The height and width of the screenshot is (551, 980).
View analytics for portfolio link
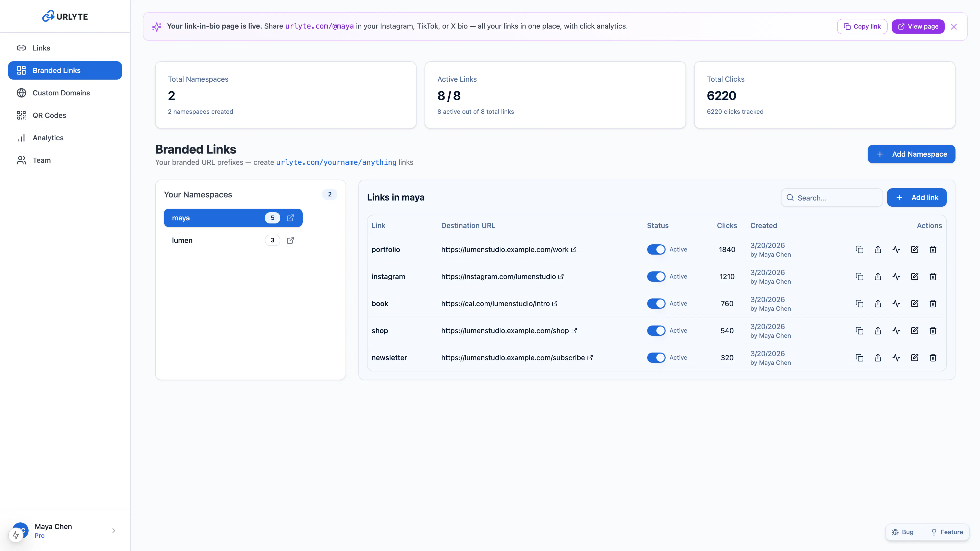[896, 249]
